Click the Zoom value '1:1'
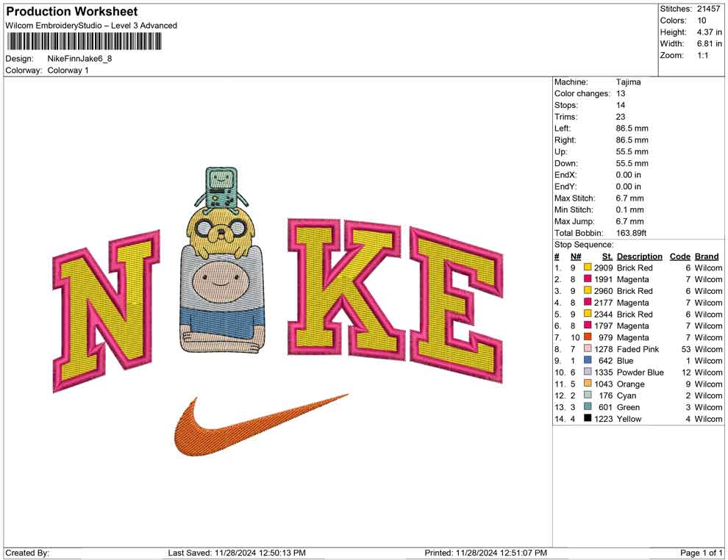 [702, 55]
